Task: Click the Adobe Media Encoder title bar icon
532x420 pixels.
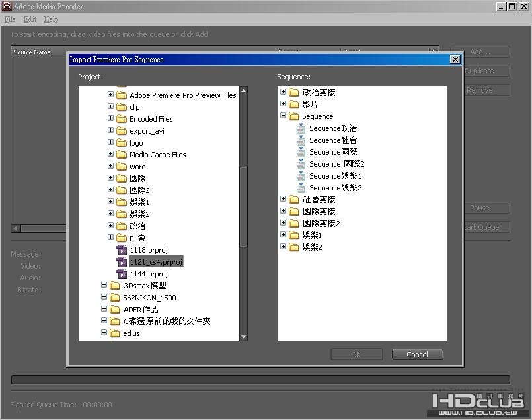Action: (7, 6)
